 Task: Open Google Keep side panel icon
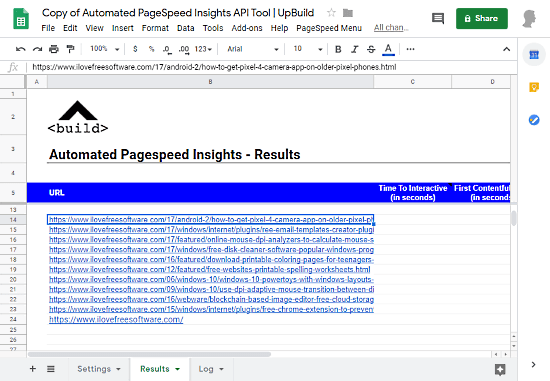[534, 87]
